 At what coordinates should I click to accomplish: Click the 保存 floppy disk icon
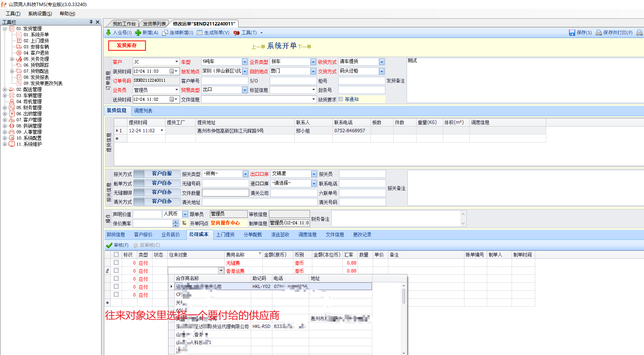(572, 33)
